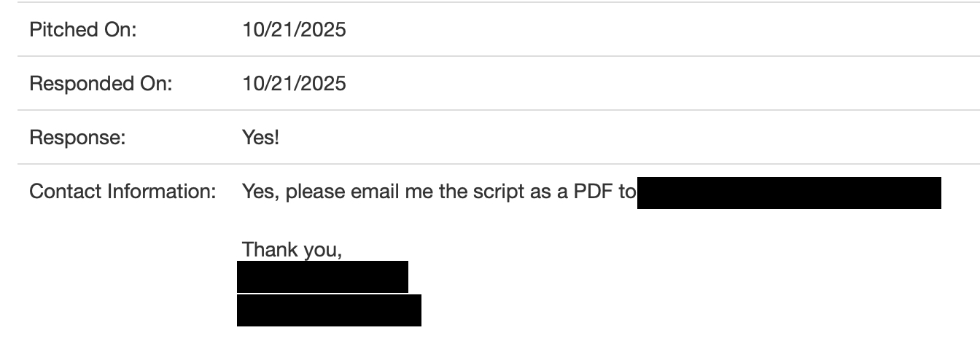Click the "Response:" field label
Image resolution: width=980 pixels, height=341 pixels.
click(77, 138)
